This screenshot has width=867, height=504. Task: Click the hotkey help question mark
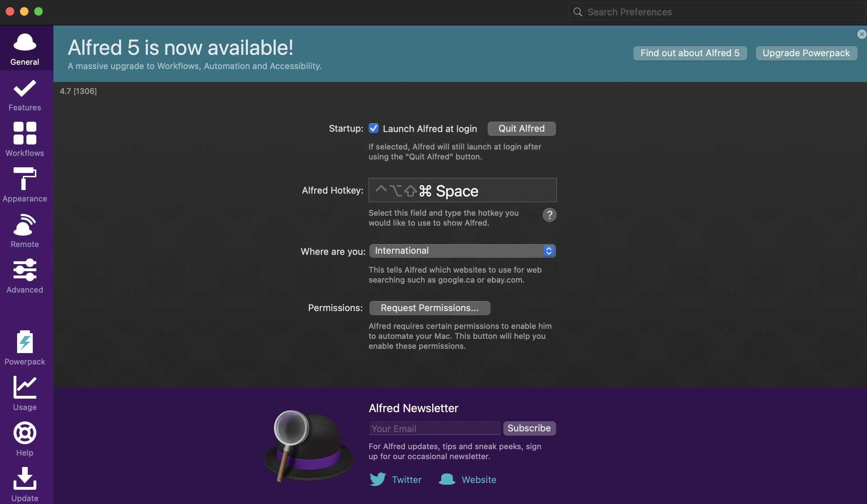coord(549,215)
